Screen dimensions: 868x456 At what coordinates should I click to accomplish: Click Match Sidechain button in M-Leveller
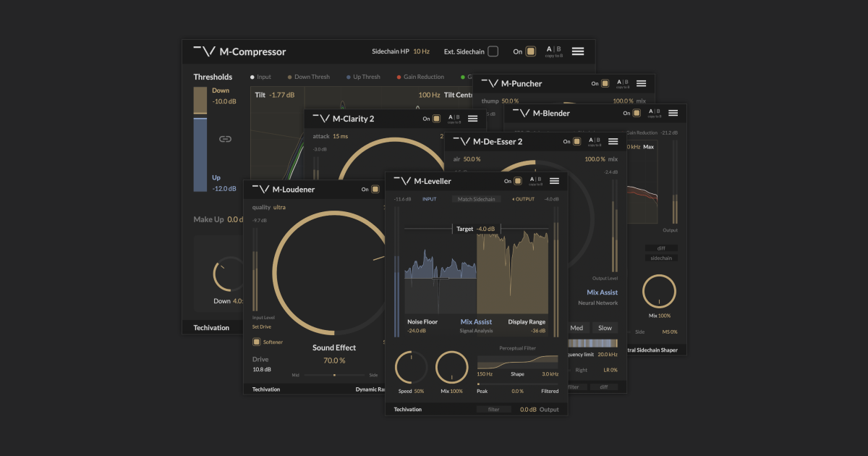[x=477, y=199]
